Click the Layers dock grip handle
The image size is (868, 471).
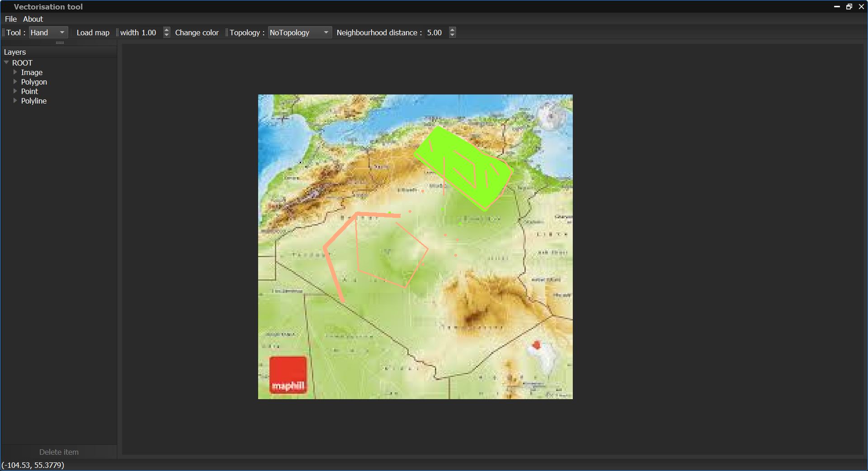click(60, 42)
